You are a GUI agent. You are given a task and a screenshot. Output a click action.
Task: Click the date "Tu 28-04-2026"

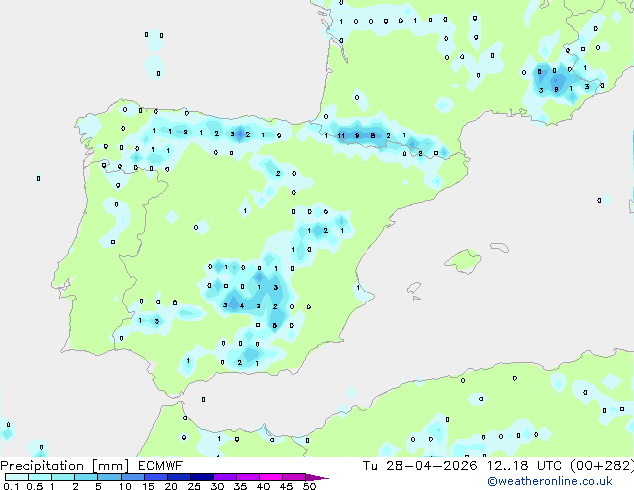tap(420, 466)
